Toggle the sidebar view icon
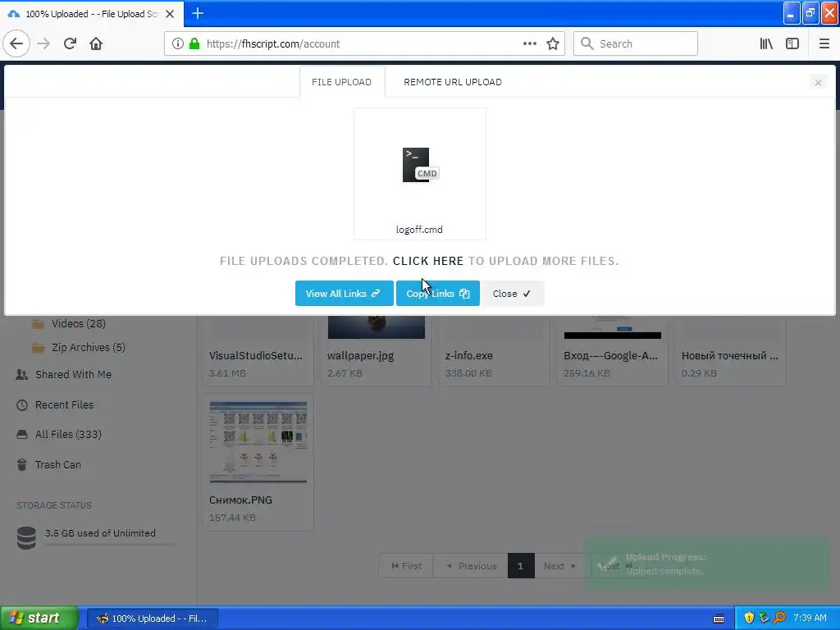This screenshot has height=630, width=840. [x=792, y=44]
